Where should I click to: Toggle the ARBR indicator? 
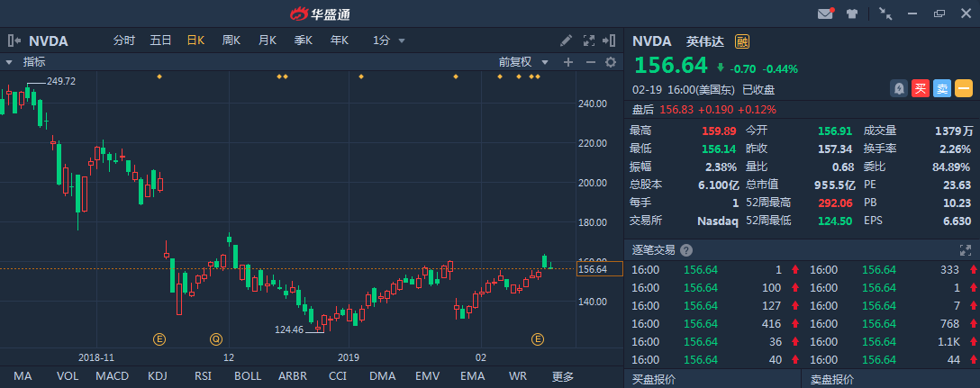[x=293, y=376]
